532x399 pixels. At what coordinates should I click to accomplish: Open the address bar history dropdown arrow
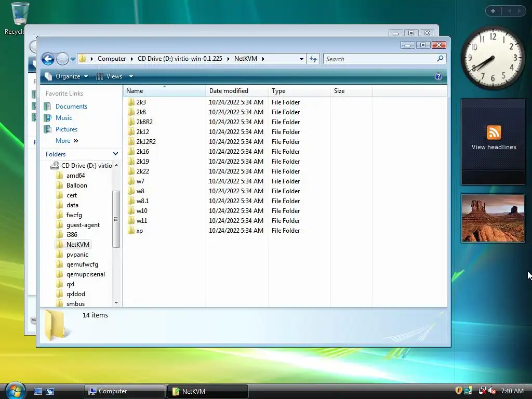(301, 59)
